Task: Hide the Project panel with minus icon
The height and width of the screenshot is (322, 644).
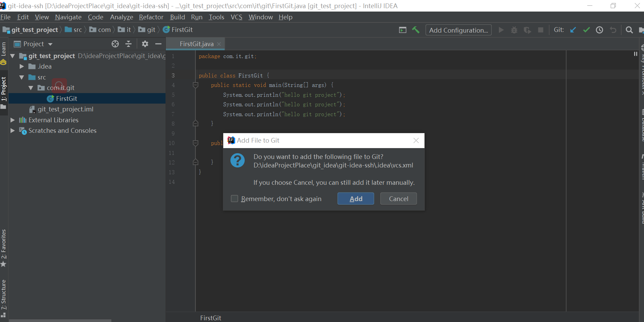Action: pyautogui.click(x=158, y=44)
